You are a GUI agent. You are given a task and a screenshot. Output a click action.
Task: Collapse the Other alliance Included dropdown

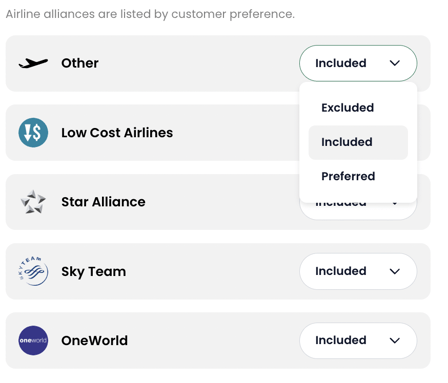358,63
